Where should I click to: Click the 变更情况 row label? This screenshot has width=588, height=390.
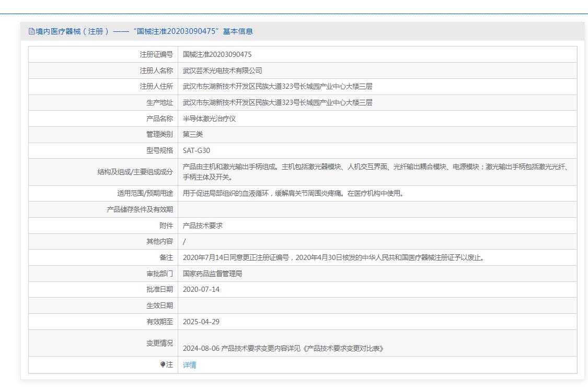coord(159,343)
